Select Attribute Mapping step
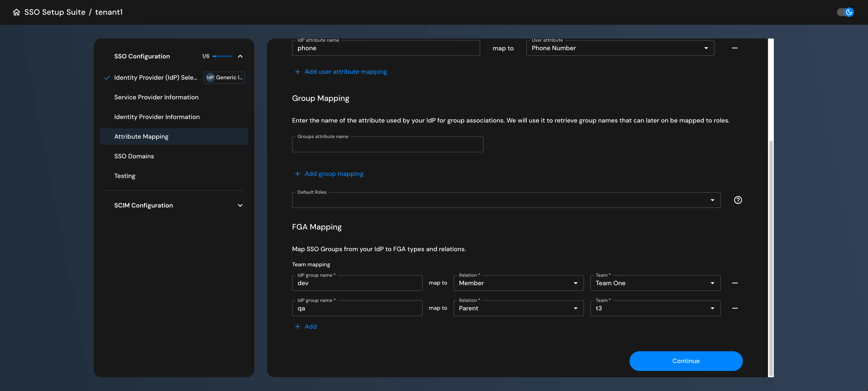The height and width of the screenshot is (391, 868). point(174,136)
